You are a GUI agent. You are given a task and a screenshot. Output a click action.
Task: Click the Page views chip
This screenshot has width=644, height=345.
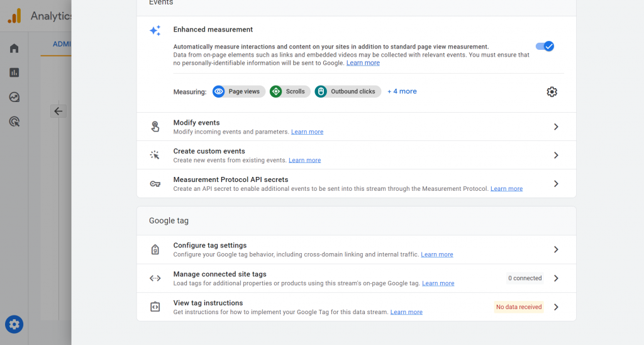(238, 91)
